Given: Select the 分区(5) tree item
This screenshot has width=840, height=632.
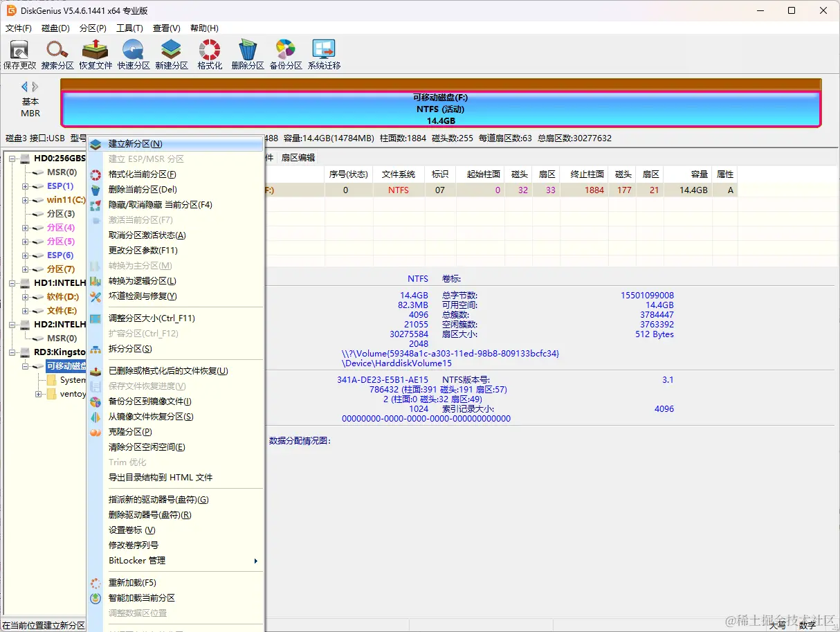Looking at the screenshot, I should (61, 242).
